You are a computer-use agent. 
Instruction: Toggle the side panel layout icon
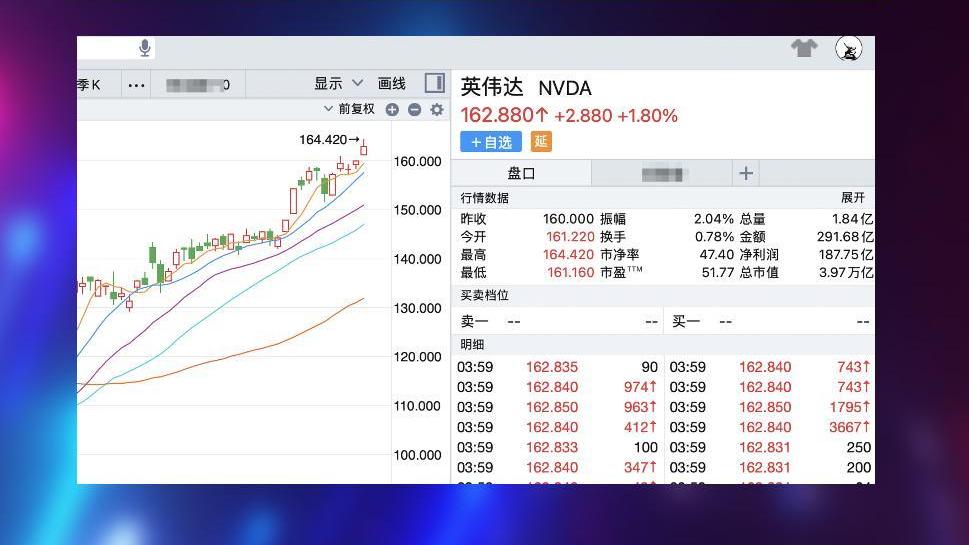tap(434, 83)
